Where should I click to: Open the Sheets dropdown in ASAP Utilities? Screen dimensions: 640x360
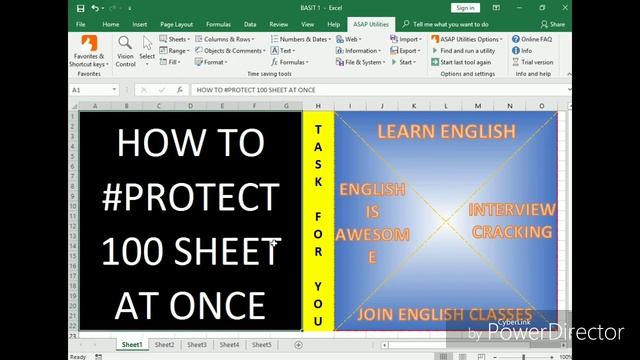175,39
